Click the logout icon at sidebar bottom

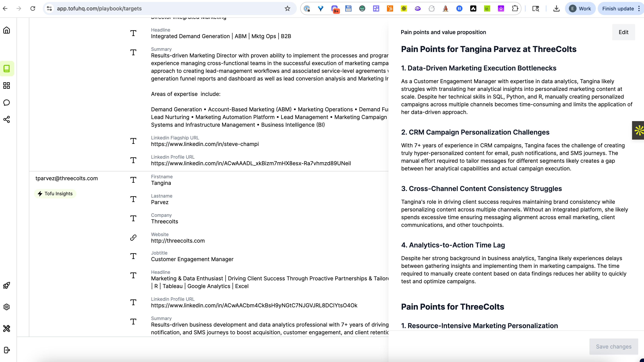[7, 350]
